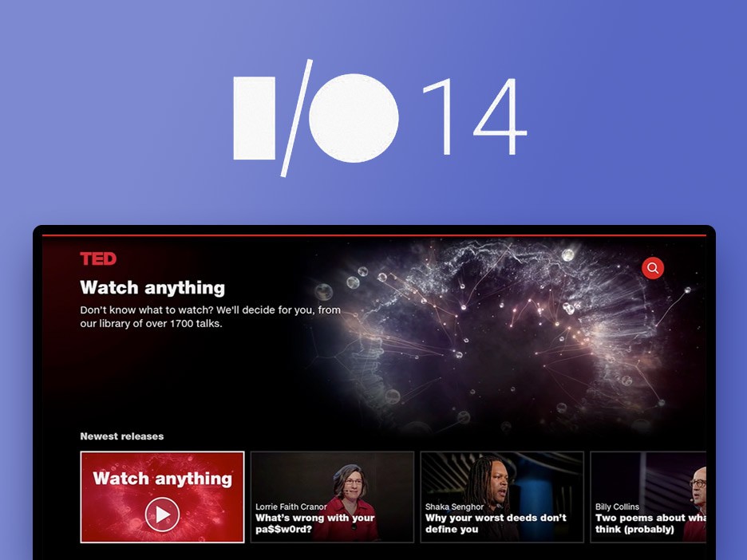Click the Shaka Senghor speaker name

tap(454, 507)
